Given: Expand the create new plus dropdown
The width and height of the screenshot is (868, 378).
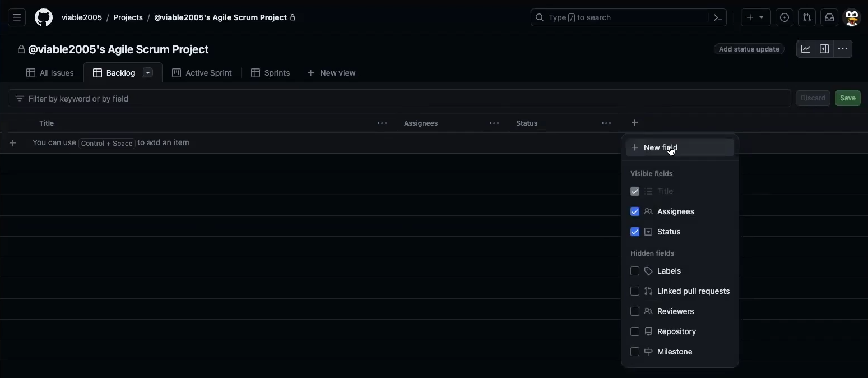Looking at the screenshot, I should (755, 17).
